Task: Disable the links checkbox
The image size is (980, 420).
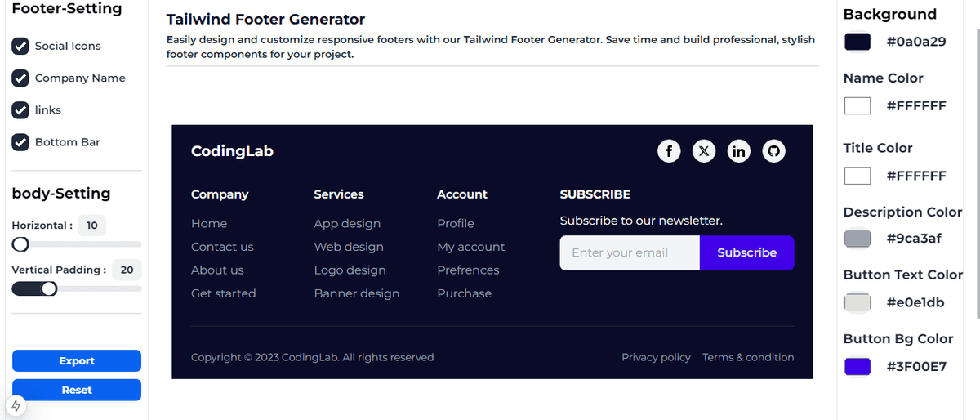Action: pos(20,109)
